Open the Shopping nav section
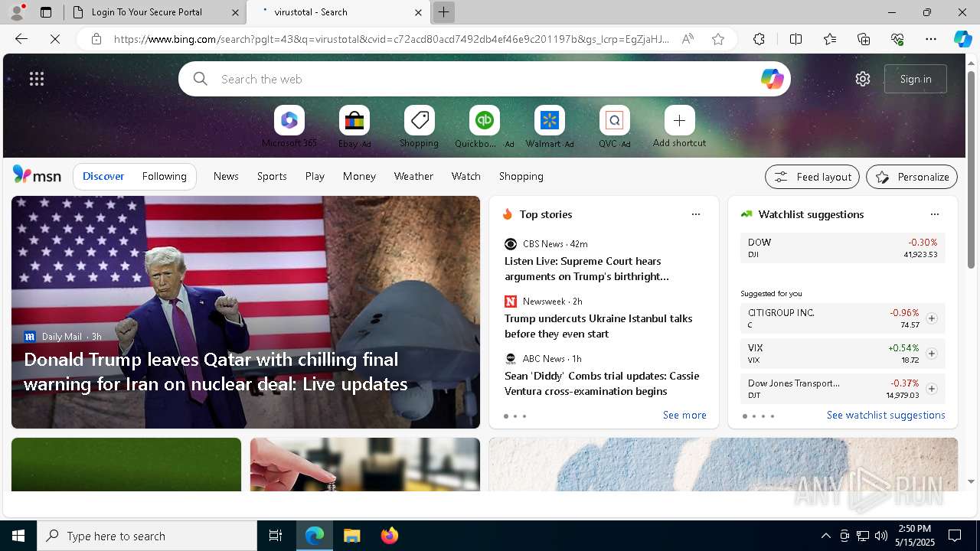Image resolution: width=980 pixels, height=551 pixels. (521, 176)
